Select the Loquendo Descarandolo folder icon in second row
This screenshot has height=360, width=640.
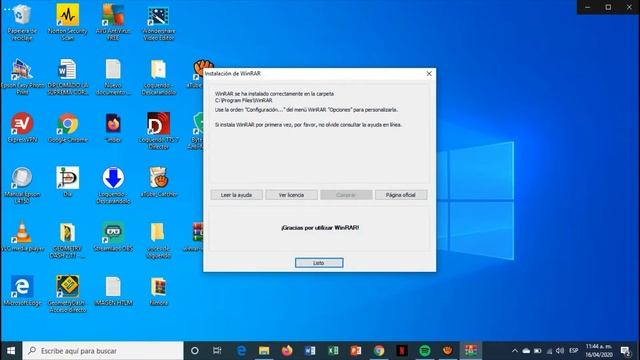tap(159, 77)
